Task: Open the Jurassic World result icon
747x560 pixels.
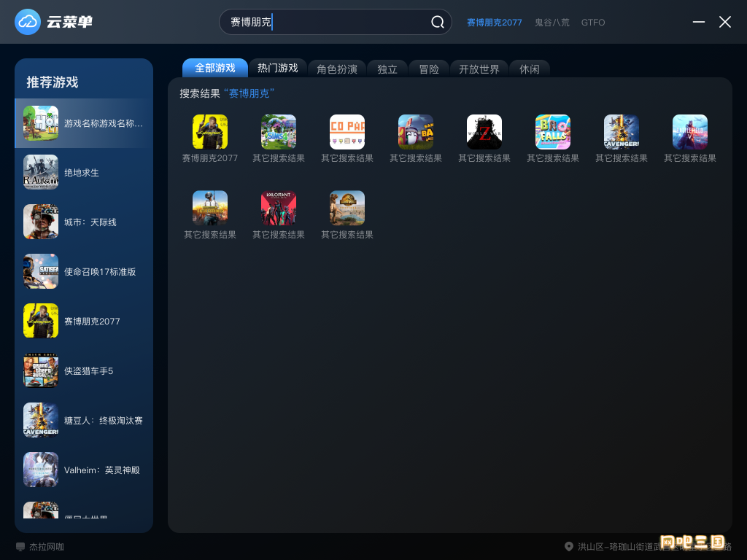Action: pyautogui.click(x=347, y=208)
